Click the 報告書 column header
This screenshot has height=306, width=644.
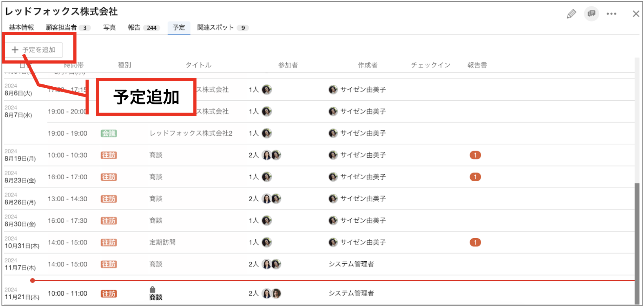point(477,65)
